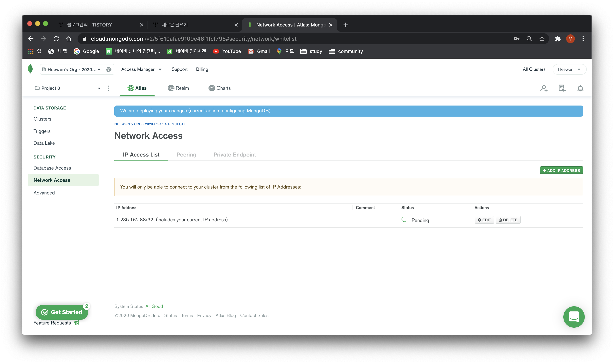Click the invite user icon
This screenshot has width=614, height=364.
pyautogui.click(x=544, y=88)
